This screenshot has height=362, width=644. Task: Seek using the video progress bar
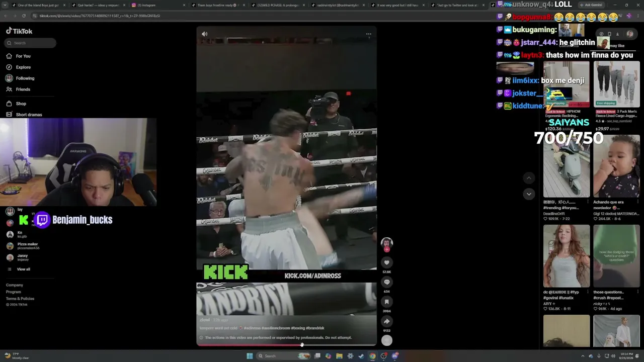pyautogui.click(x=286, y=345)
